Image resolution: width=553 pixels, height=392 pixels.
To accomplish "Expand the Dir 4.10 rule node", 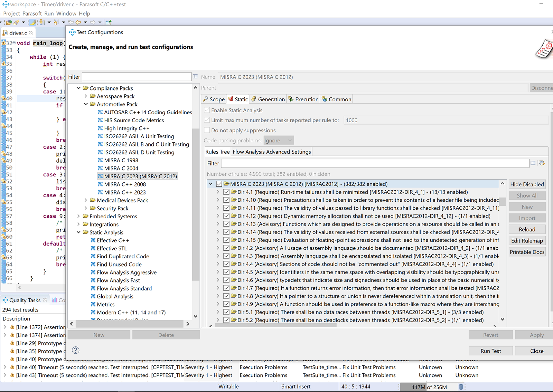I will (x=218, y=200).
